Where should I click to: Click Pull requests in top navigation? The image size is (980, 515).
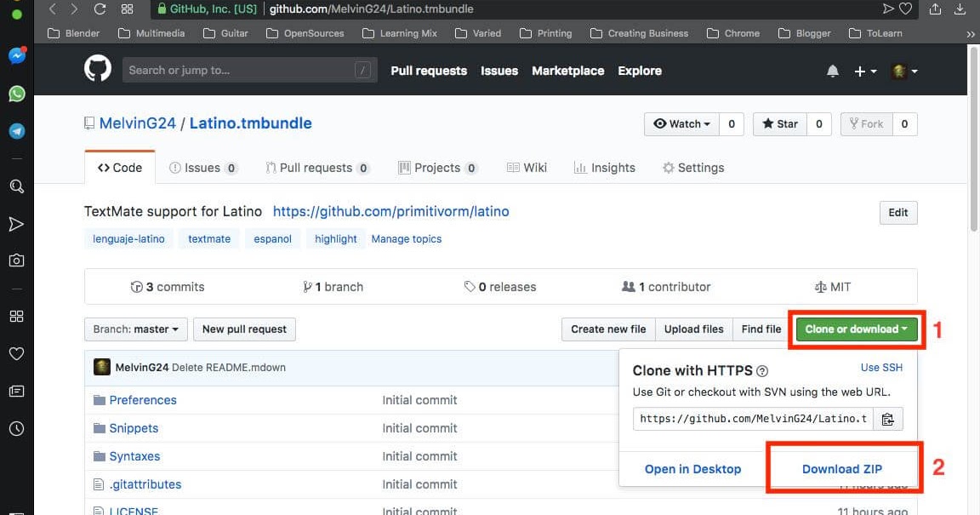[429, 71]
